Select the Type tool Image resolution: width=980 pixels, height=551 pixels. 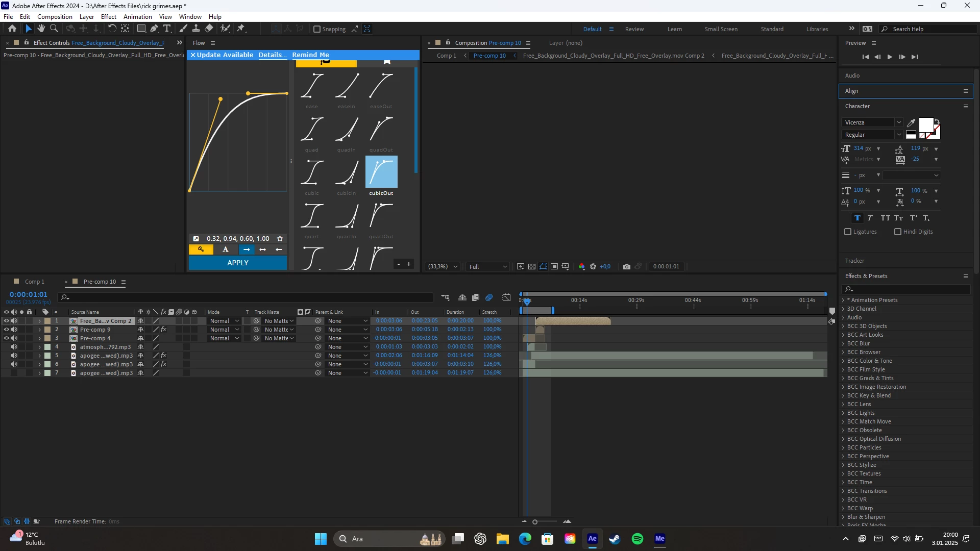[x=167, y=29]
